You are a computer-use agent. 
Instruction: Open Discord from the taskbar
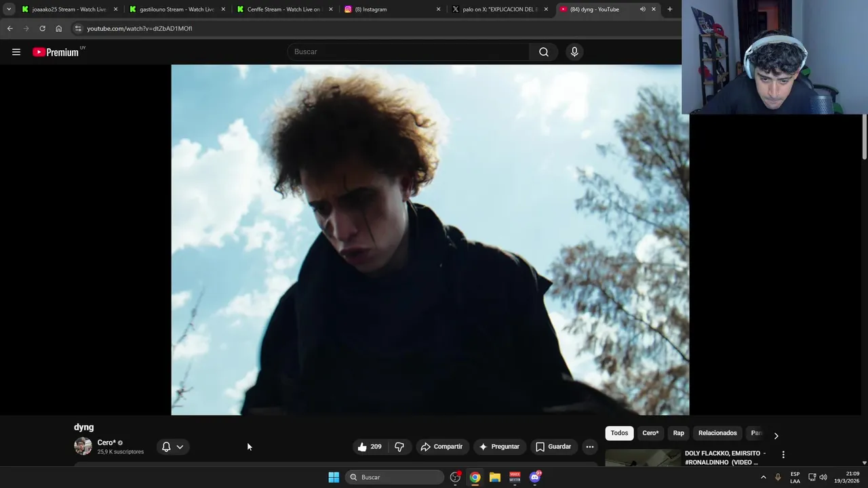click(535, 477)
